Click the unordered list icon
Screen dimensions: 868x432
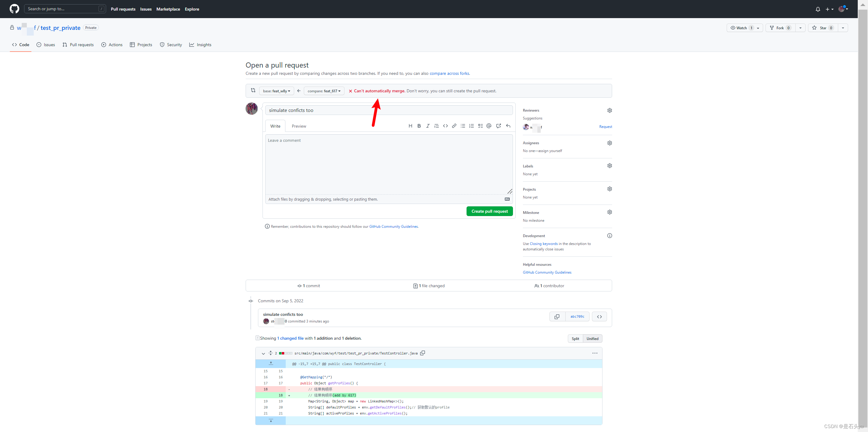[x=463, y=126]
